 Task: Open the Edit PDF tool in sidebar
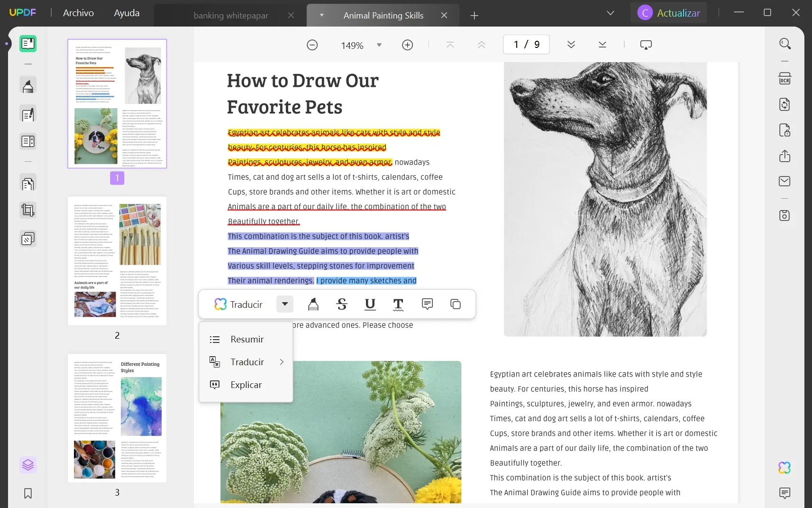(x=28, y=114)
